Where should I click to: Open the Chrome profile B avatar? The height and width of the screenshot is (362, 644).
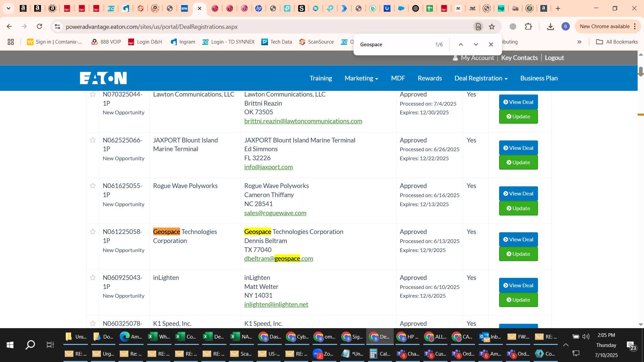[x=566, y=26]
